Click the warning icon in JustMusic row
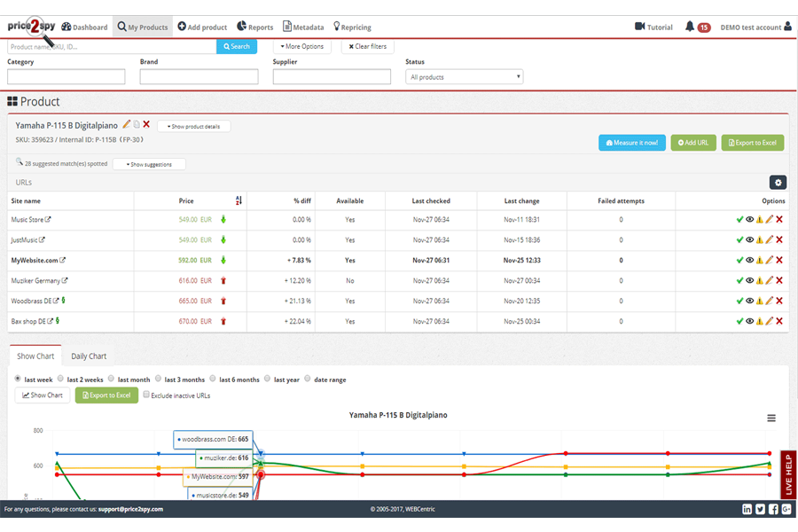798x532 pixels. tap(759, 239)
